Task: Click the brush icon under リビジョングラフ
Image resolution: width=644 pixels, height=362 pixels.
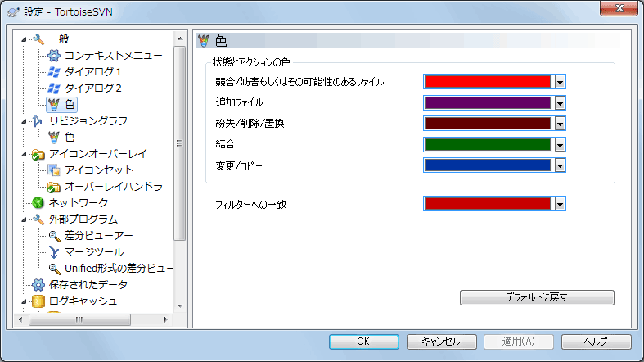Action: click(54, 138)
